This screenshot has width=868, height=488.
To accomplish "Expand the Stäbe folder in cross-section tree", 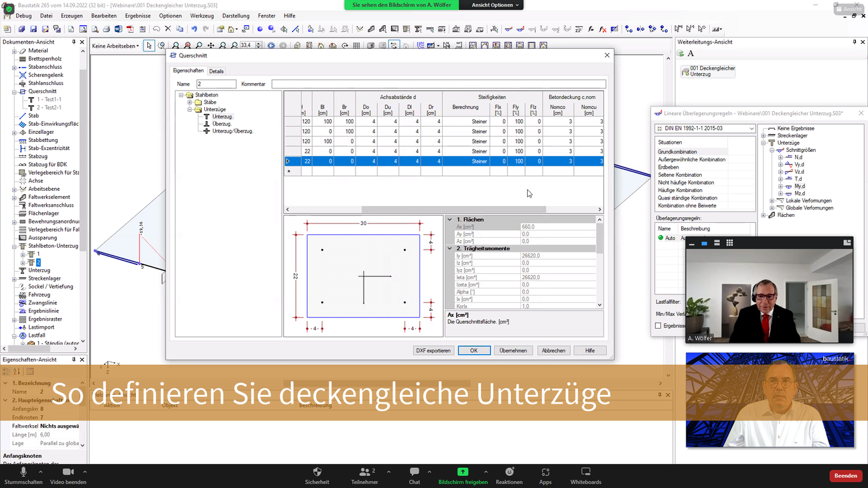I will point(190,102).
